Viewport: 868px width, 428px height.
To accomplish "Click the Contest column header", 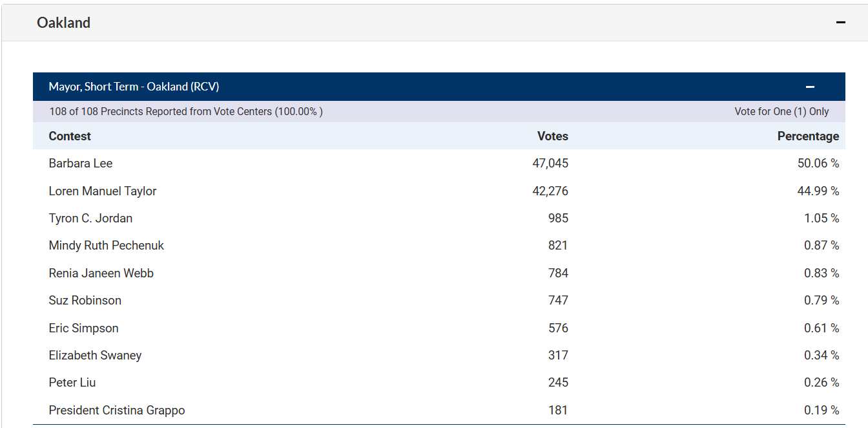I will click(70, 136).
